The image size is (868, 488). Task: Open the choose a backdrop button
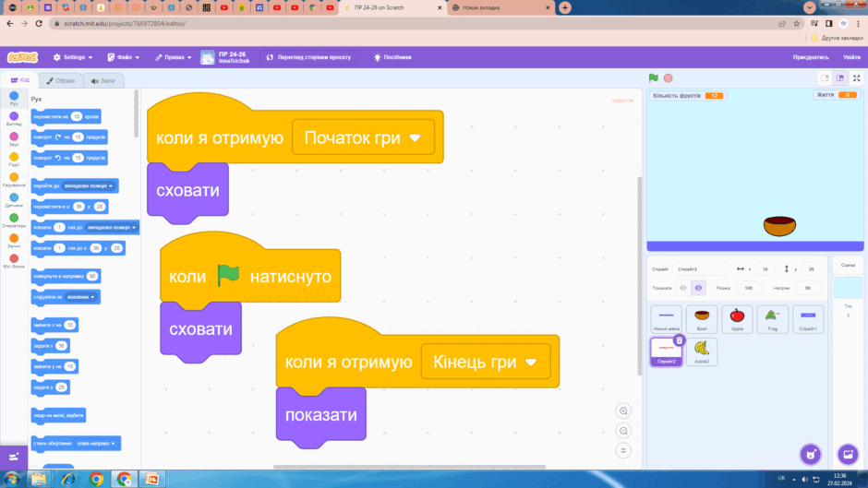(848, 454)
